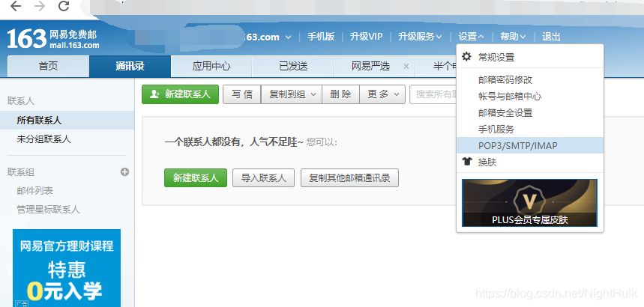This screenshot has height=307, width=644.
Task: Click the 升级VIP link
Action: pos(366,37)
